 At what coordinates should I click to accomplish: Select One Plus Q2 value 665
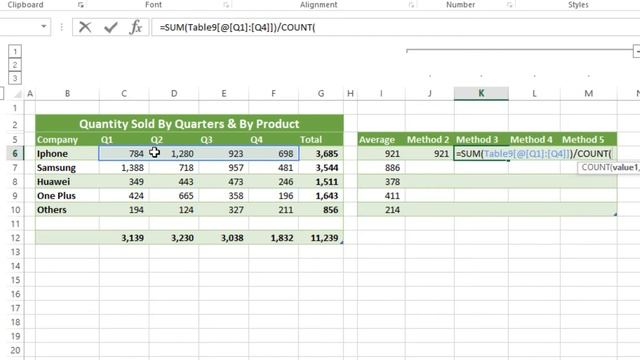174,196
